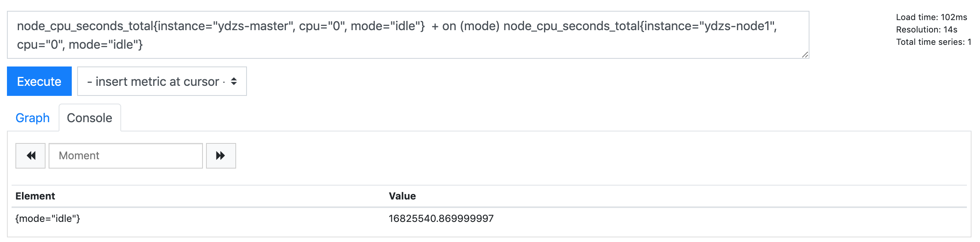Click the Resolution: 14s stat

point(926,29)
